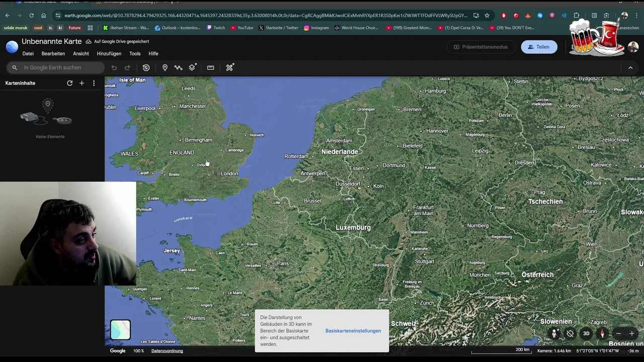Image resolution: width=644 pixels, height=362 pixels.
Task: Open the bookmarks apps grid icon
Action: pyautogui.click(x=90, y=28)
